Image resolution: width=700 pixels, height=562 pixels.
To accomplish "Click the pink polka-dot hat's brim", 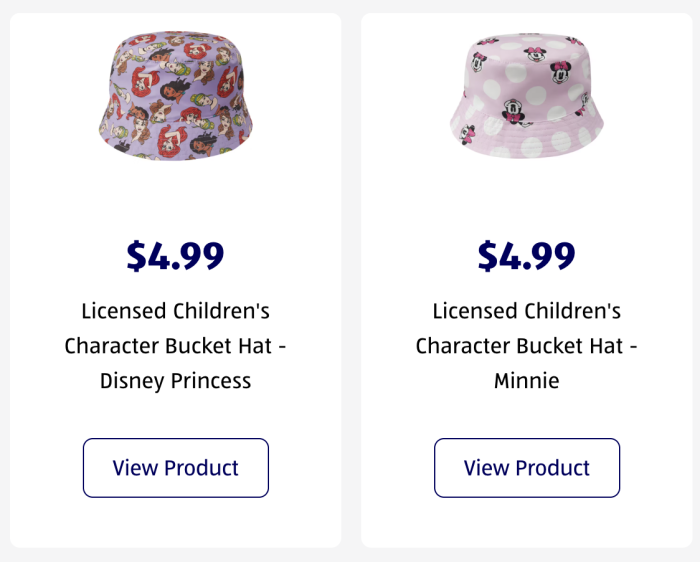I will pos(527,138).
